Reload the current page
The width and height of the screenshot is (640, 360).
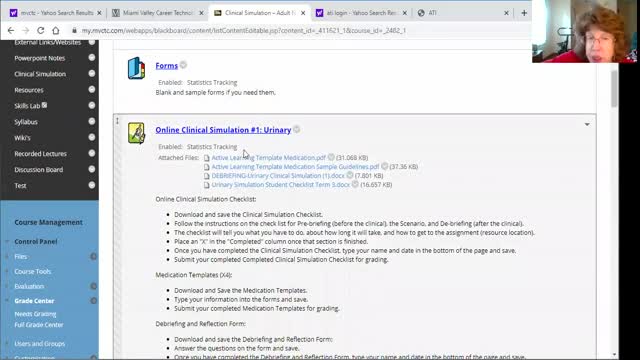[x=40, y=30]
